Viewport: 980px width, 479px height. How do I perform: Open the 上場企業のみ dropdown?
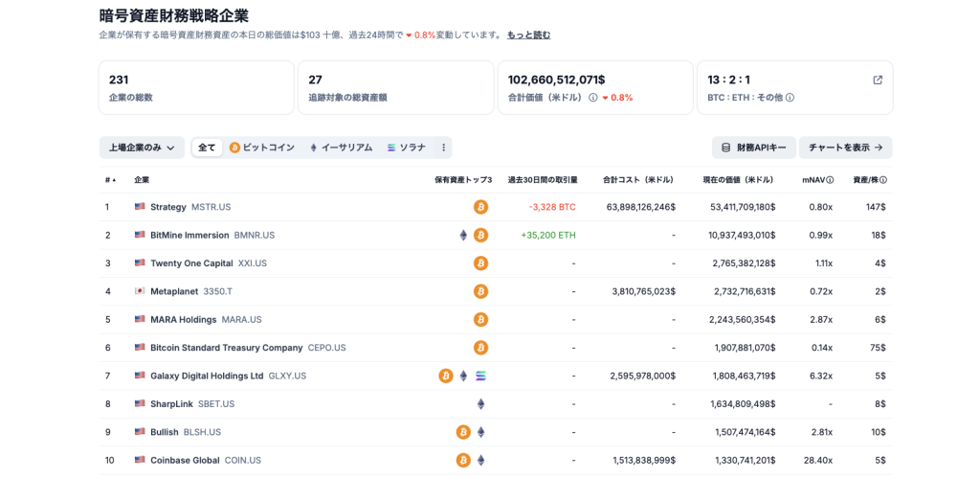pos(142,148)
